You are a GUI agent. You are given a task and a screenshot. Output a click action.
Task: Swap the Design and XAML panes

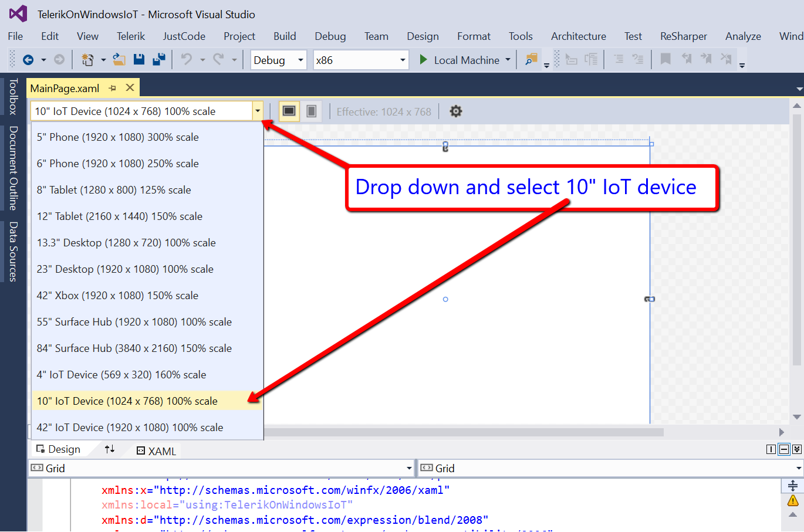pos(110,449)
